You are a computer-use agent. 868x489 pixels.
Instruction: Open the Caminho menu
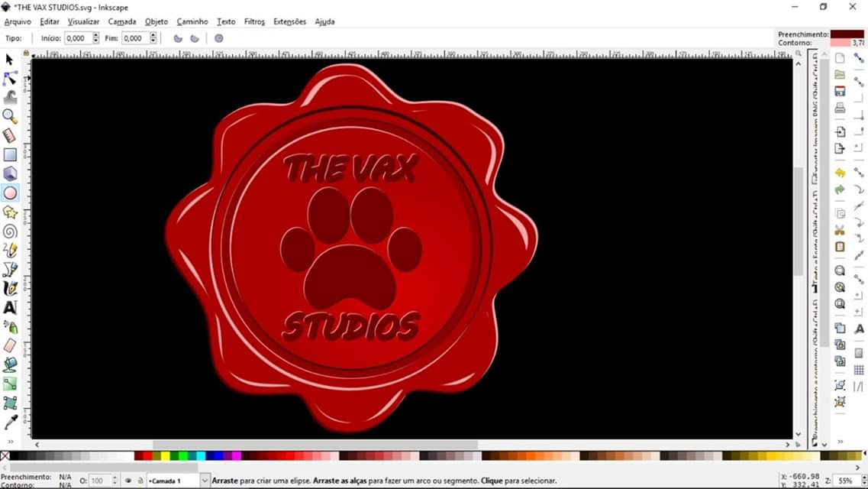(x=192, y=21)
